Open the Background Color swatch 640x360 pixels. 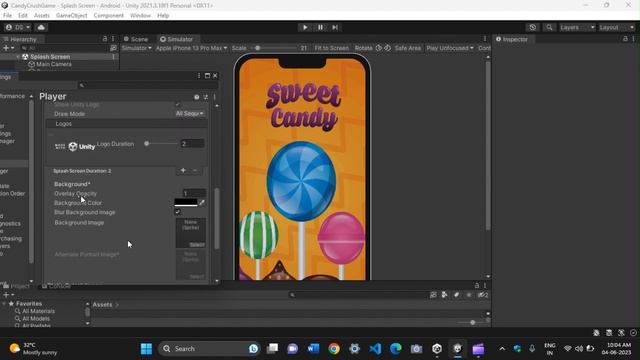pyautogui.click(x=186, y=202)
